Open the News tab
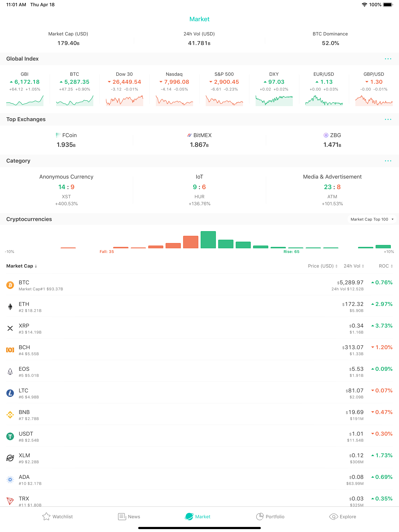The width and height of the screenshot is (399, 532). click(x=129, y=516)
